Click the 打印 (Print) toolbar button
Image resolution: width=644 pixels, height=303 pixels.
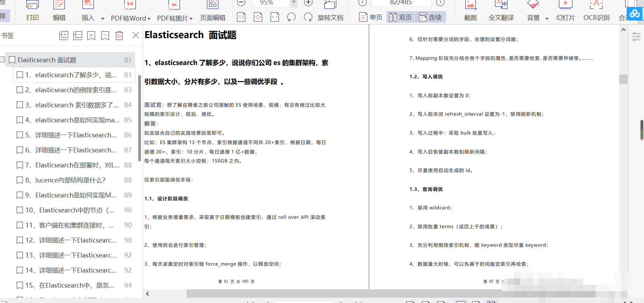tap(32, 11)
